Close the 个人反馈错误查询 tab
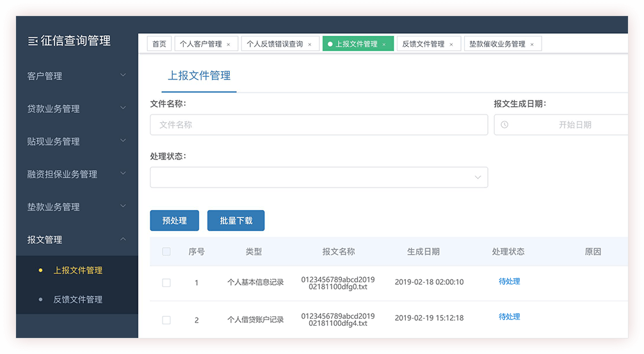Viewport: 644px width, 354px height. click(310, 45)
